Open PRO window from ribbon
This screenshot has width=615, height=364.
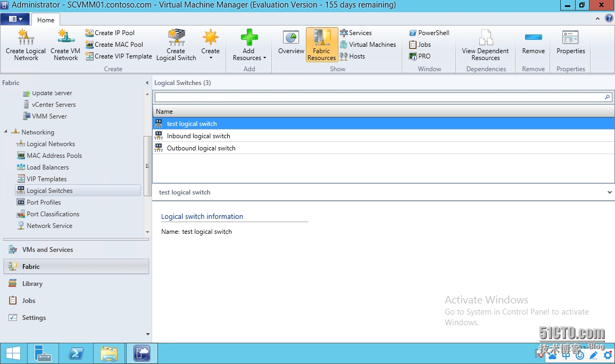click(420, 56)
